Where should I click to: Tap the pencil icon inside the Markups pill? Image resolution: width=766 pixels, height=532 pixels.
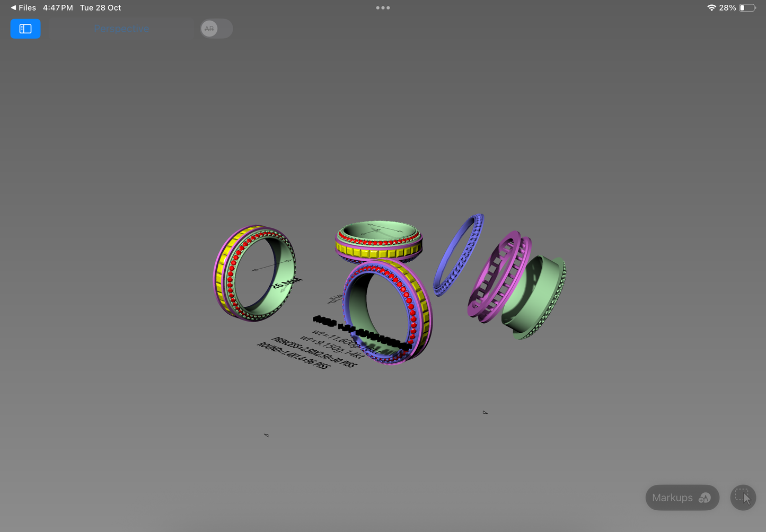click(706, 498)
